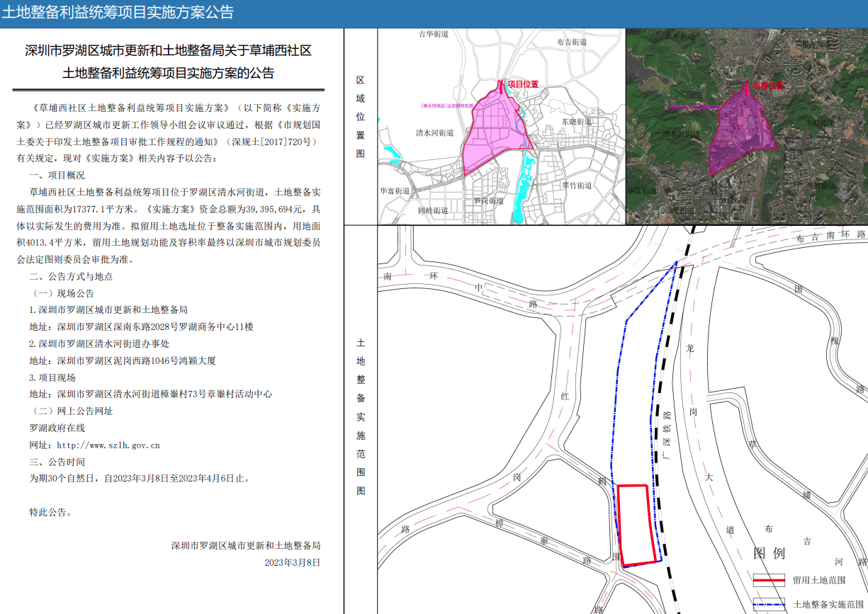Viewport: 868px width, 614px height.
Task: Click '布吉街道' on the street map
Action: (571, 42)
